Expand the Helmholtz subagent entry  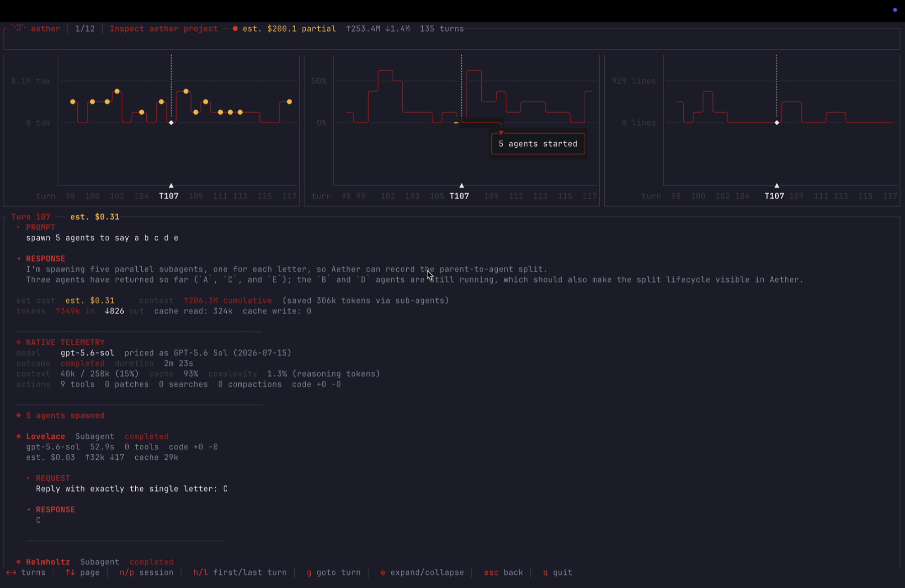coord(19,562)
